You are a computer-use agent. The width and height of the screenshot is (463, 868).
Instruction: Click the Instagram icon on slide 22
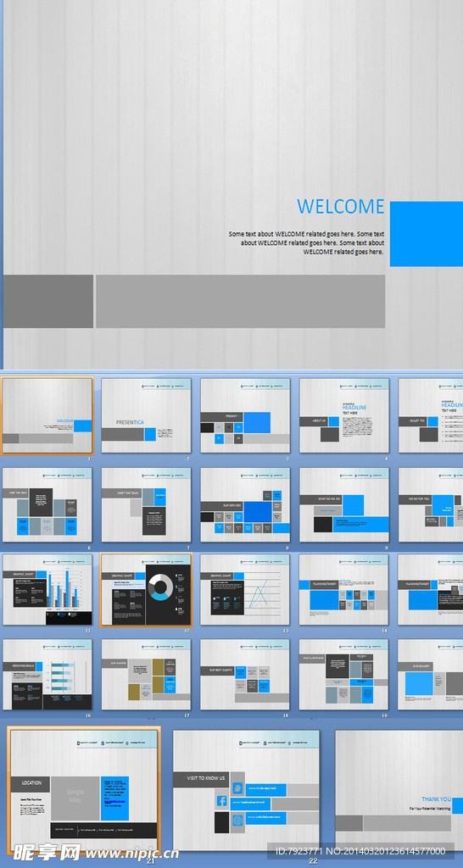coord(237,820)
